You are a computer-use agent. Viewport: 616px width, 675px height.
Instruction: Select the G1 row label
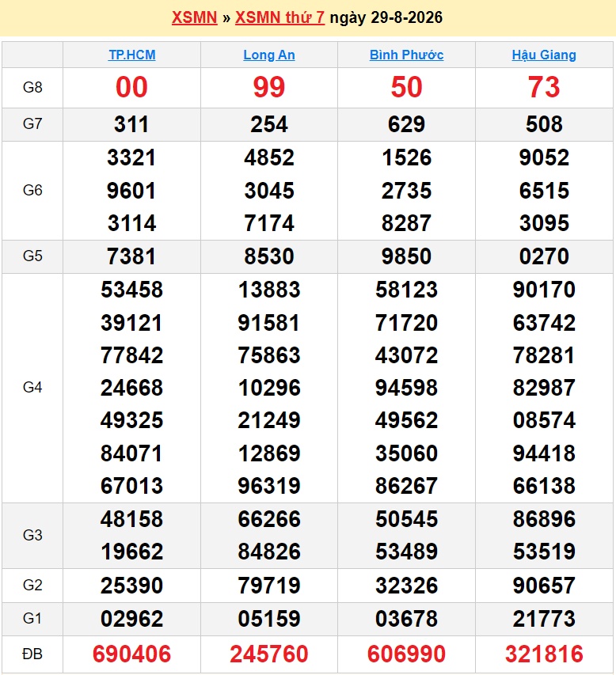[32, 618]
